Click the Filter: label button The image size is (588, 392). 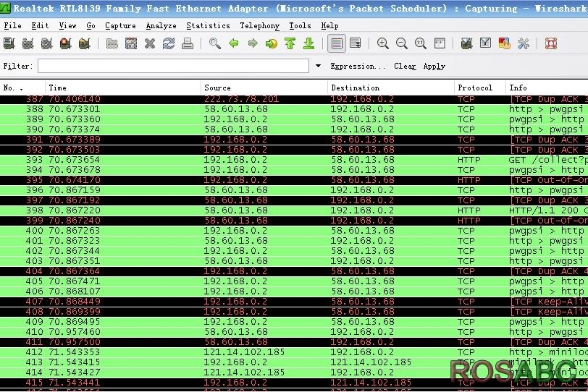tap(18, 66)
